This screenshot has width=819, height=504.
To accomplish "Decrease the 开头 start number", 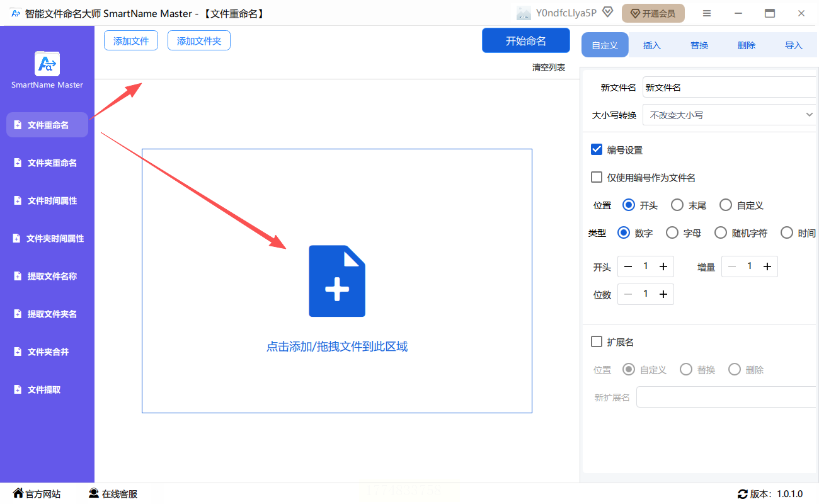I will click(628, 266).
